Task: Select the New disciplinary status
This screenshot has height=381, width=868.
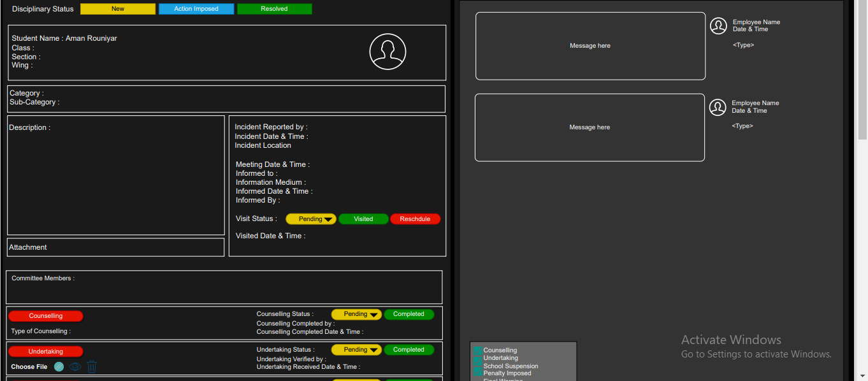Action: point(118,9)
